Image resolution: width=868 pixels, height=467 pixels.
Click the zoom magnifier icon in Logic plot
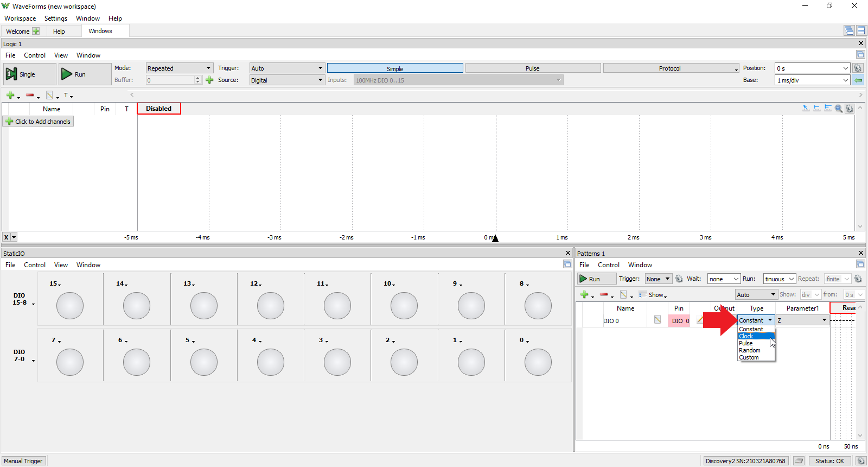coord(839,109)
